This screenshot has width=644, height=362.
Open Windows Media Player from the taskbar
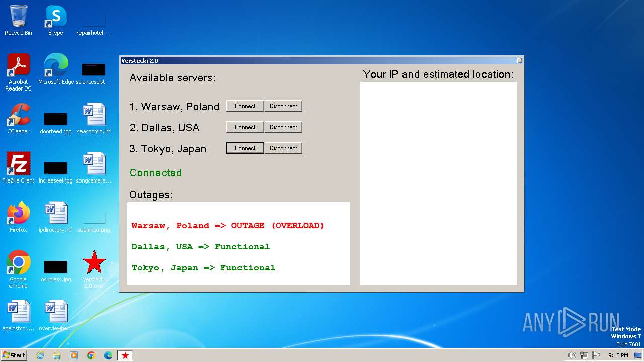tap(74, 355)
